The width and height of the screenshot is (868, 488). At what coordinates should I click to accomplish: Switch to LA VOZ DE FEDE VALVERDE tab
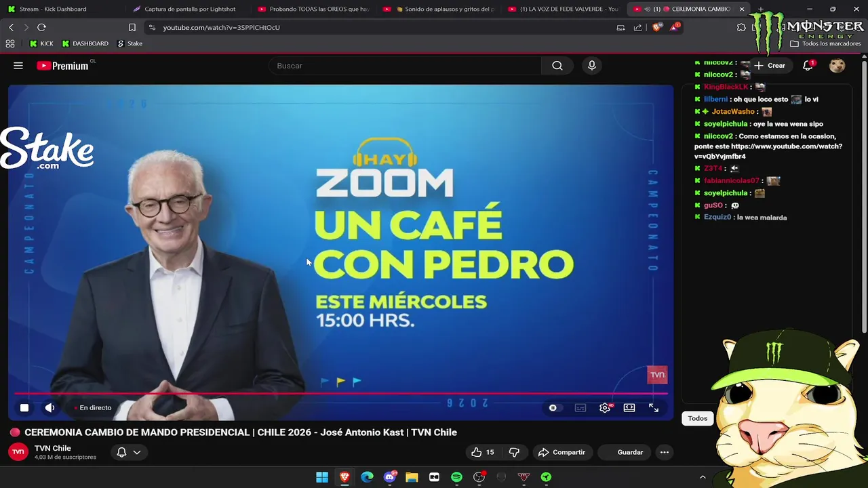click(x=563, y=9)
